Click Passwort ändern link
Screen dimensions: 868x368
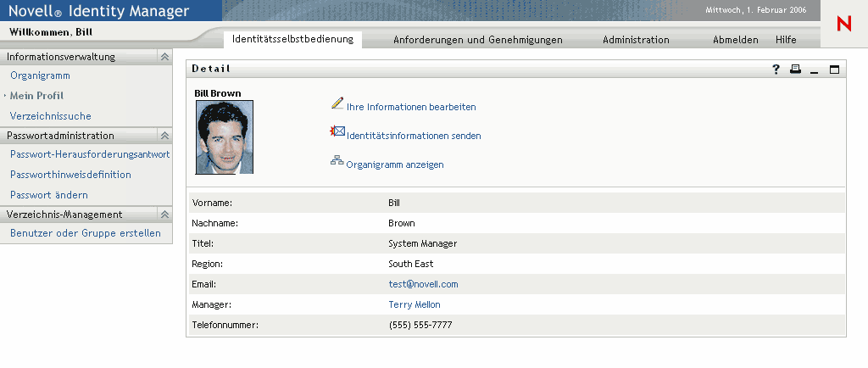pos(48,195)
